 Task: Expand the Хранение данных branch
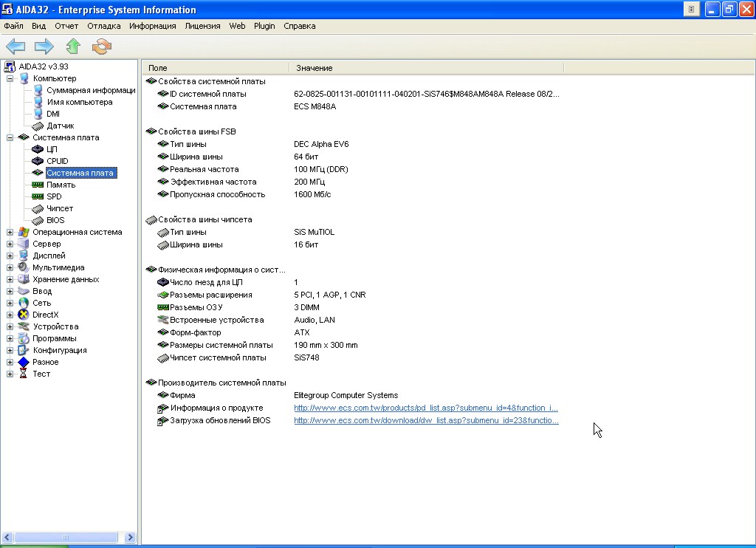click(x=10, y=279)
